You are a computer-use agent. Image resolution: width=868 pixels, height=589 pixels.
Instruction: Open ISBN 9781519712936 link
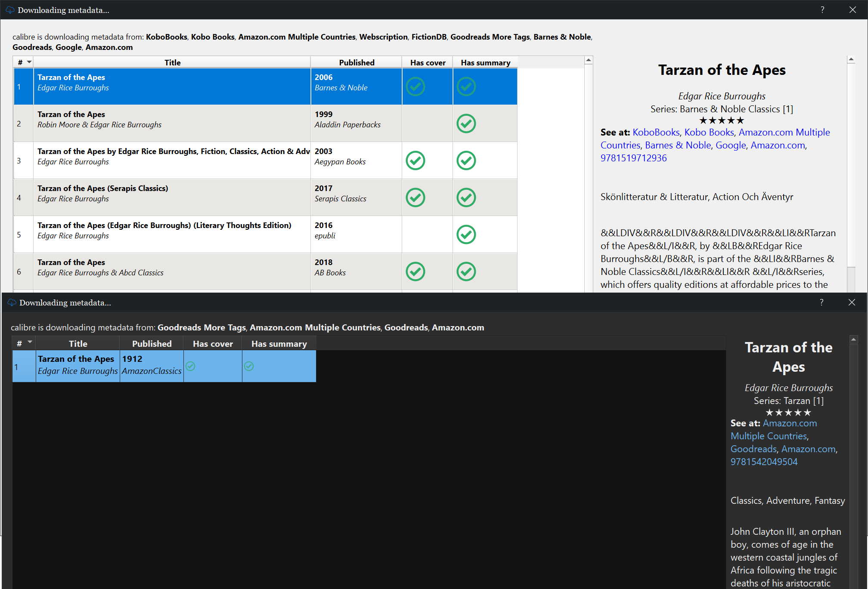coord(633,158)
